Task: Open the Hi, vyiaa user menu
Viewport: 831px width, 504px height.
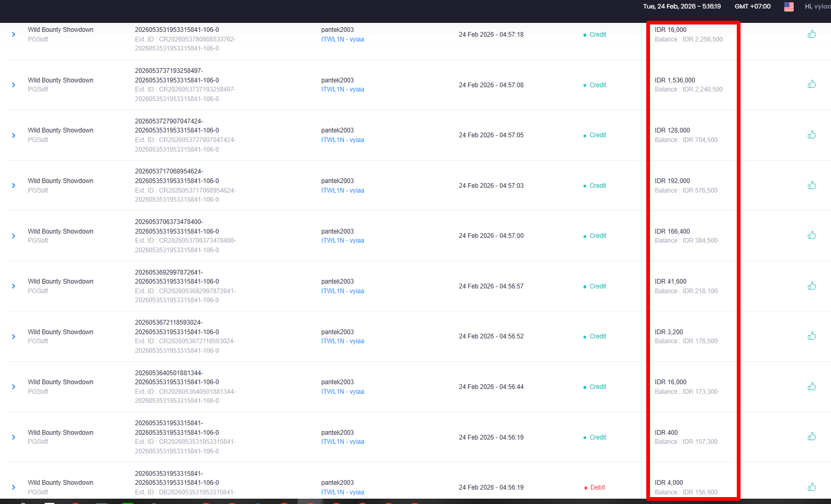Action: coord(818,6)
